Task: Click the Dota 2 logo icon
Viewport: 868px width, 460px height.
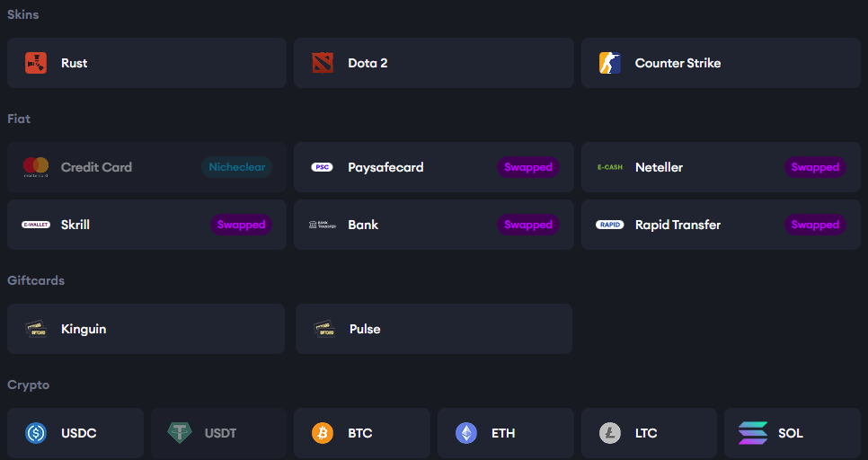Action: click(323, 63)
